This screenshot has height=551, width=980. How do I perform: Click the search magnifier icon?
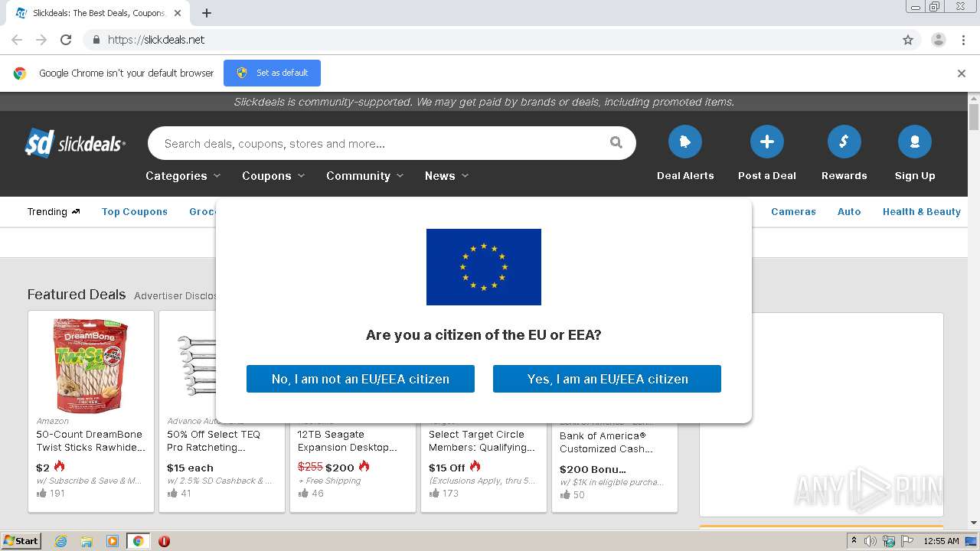(x=616, y=142)
